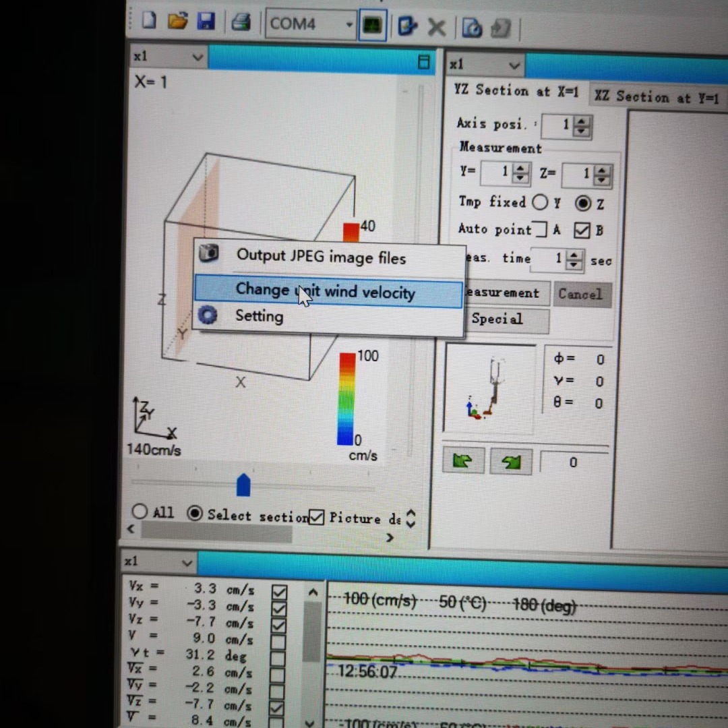The image size is (728, 728).
Task: Click the θ= 0 angle readout
Action: (578, 402)
